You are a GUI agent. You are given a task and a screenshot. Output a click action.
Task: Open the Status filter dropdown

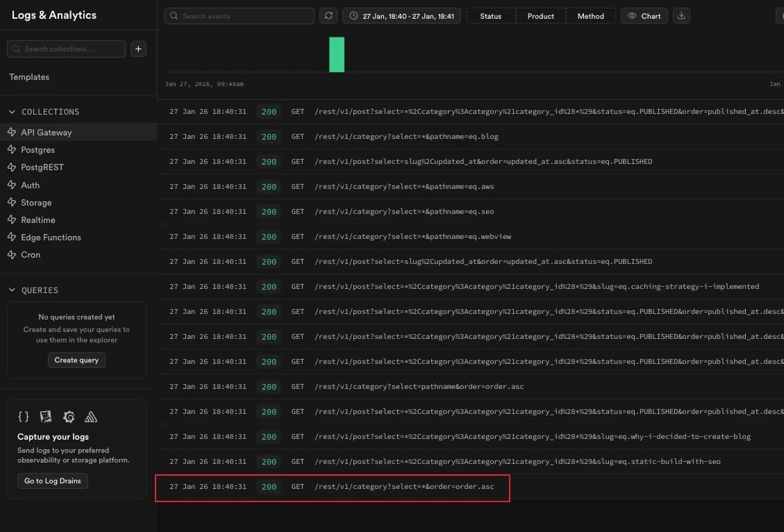[490, 16]
